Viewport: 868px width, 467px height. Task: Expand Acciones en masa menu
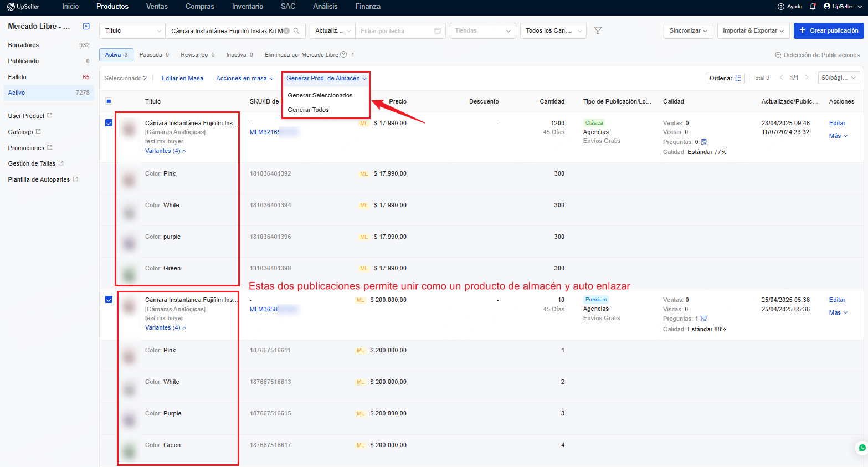pyautogui.click(x=245, y=78)
